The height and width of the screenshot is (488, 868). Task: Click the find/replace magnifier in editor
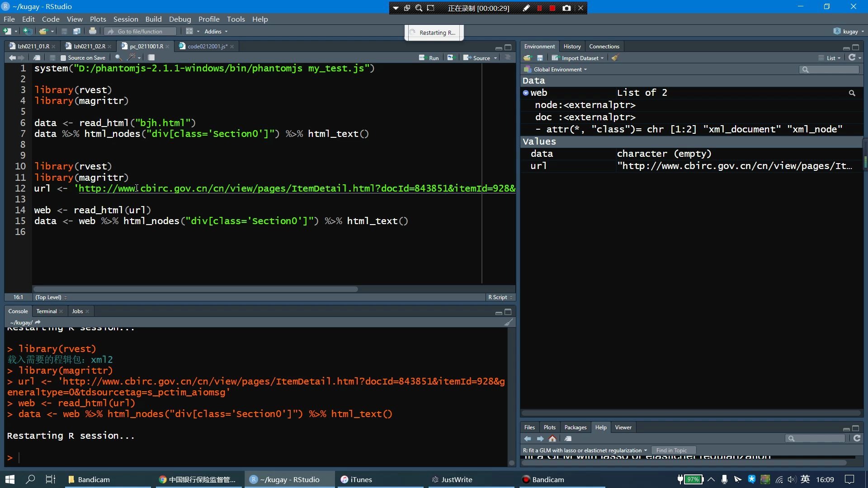(x=118, y=58)
